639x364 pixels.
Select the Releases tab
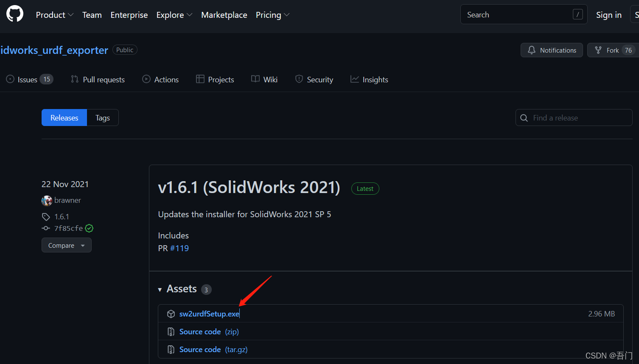(x=64, y=118)
